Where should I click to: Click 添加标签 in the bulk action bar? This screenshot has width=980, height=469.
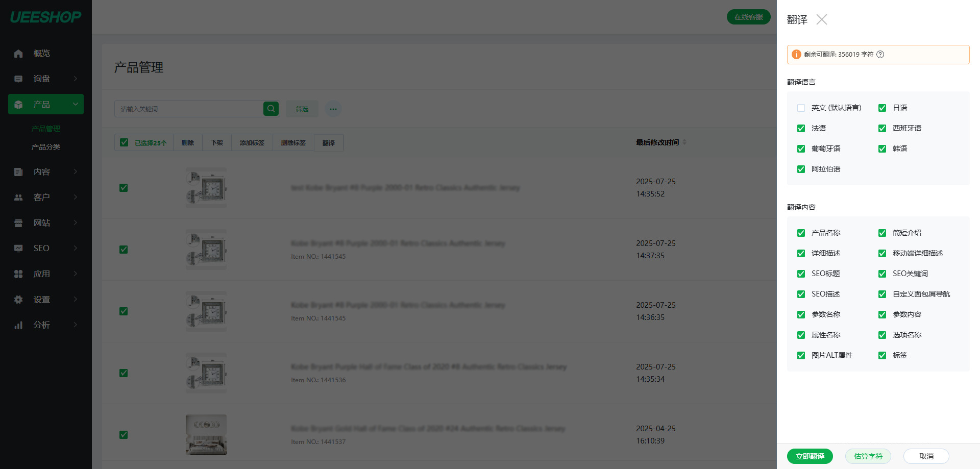tap(252, 143)
